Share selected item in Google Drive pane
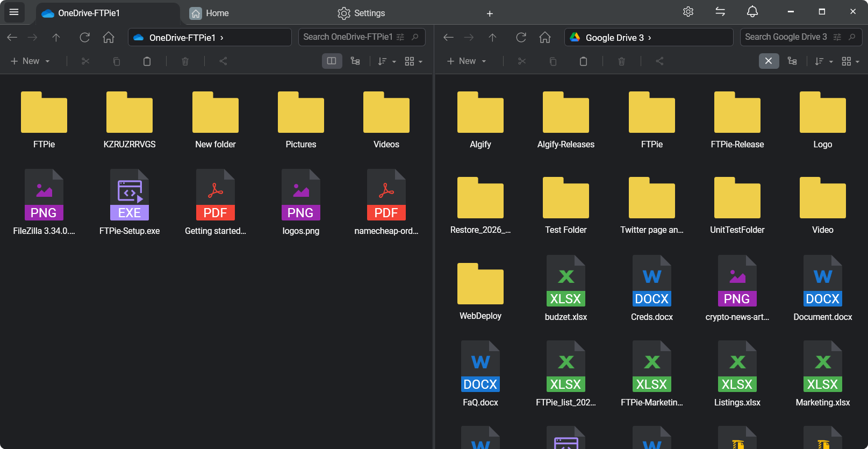 point(659,61)
